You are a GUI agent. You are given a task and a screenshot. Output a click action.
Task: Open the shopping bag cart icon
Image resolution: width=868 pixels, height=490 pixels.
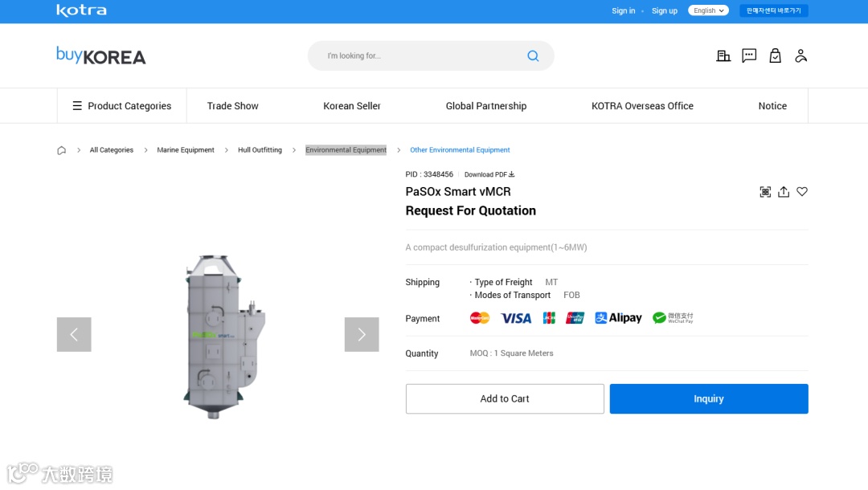pos(775,56)
